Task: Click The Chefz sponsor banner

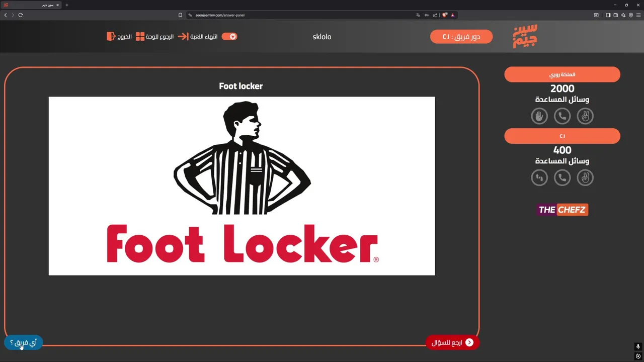Action: click(562, 210)
